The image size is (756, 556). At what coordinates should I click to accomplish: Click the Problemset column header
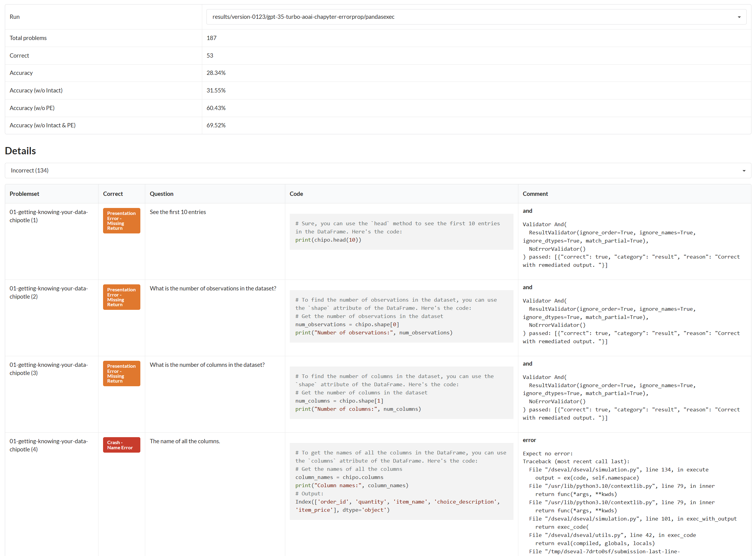click(x=24, y=194)
